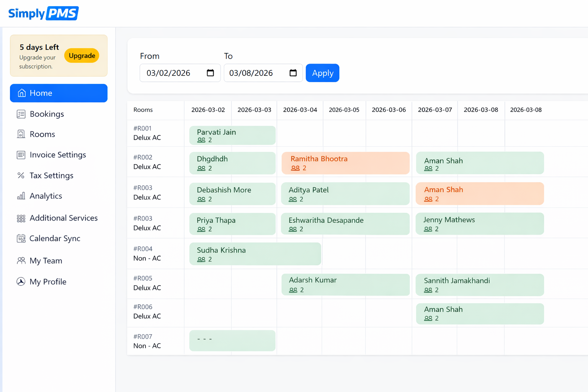588x392 pixels.
Task: Open the Aman Shah booking in room R006
Action: [480, 314]
